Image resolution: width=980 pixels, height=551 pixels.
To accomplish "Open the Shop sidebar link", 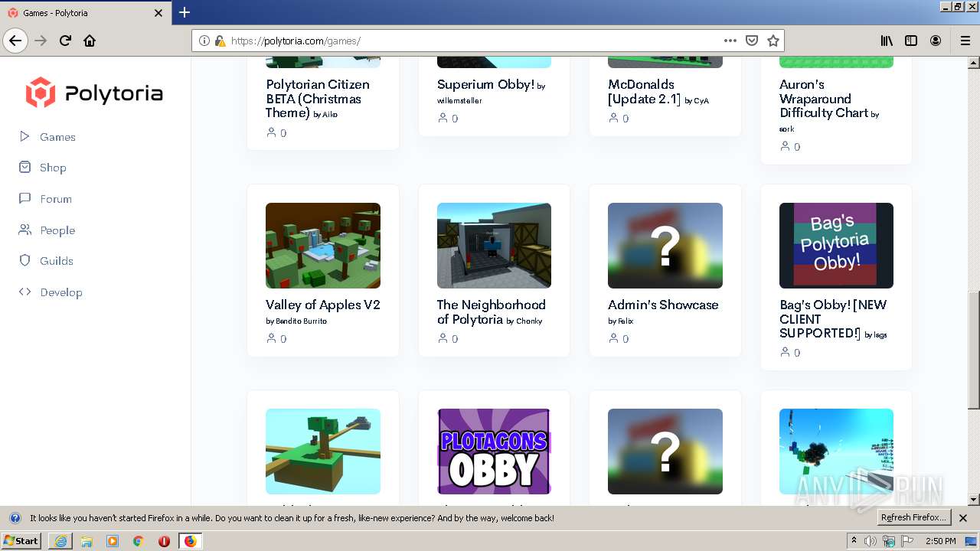I will pyautogui.click(x=53, y=168).
